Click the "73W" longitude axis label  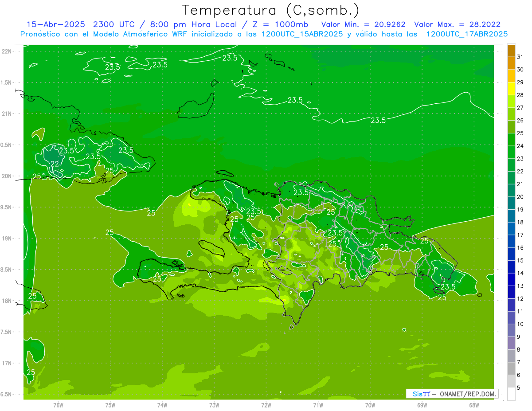coord(214,405)
